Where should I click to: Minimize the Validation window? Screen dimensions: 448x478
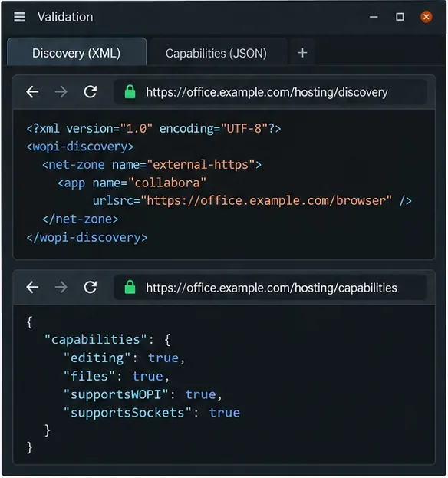[374, 17]
